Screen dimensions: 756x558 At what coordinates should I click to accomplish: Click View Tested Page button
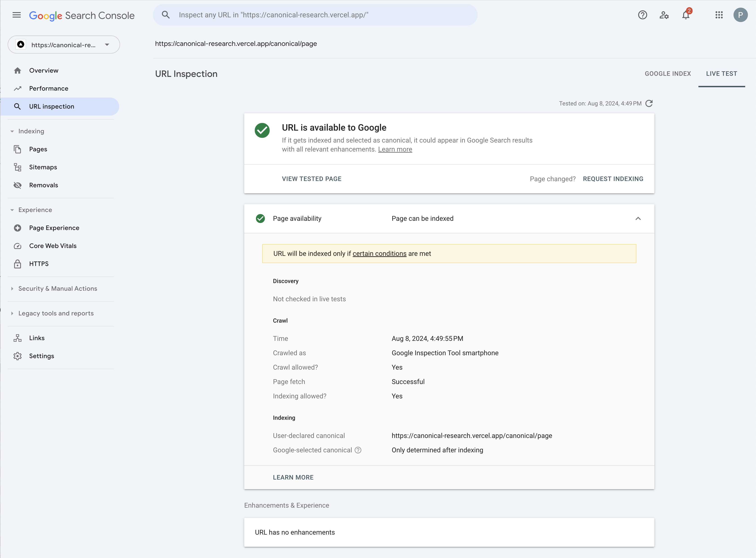pos(311,179)
